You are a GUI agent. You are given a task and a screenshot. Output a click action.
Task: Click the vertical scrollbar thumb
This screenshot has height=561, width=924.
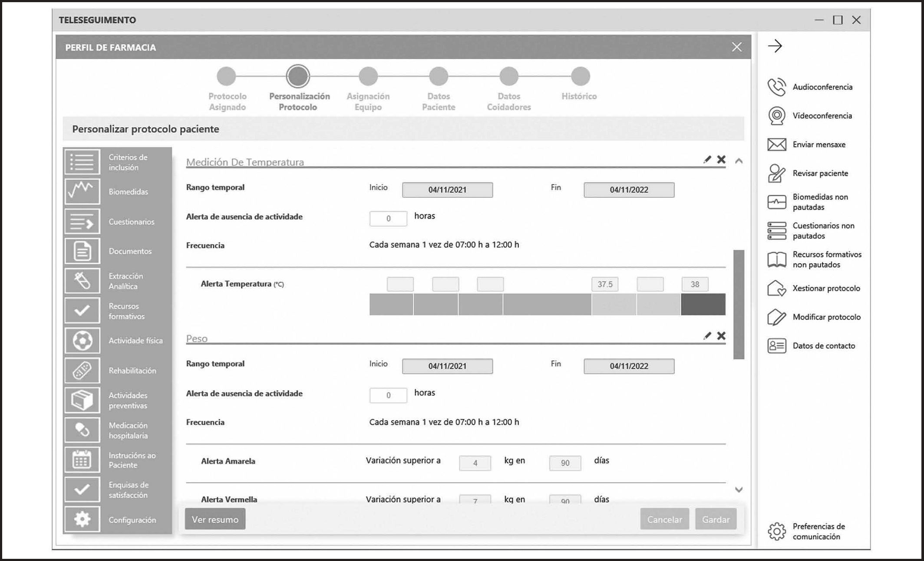[x=739, y=304]
